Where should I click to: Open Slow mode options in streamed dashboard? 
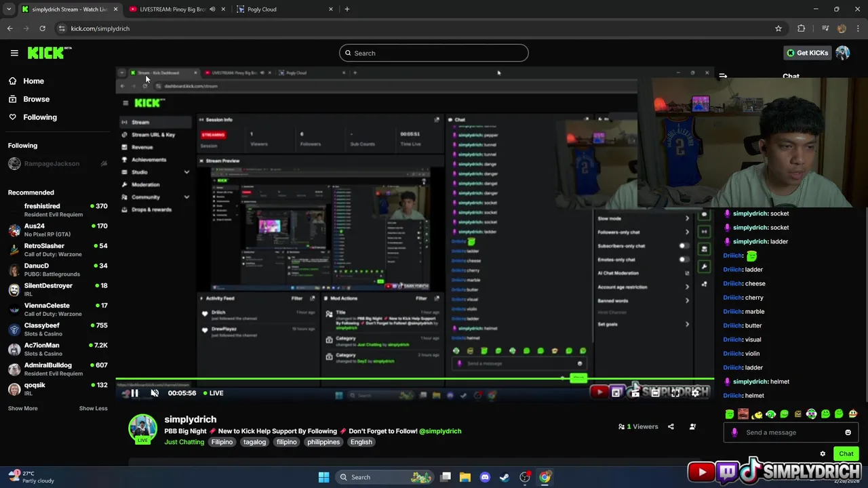coord(643,218)
